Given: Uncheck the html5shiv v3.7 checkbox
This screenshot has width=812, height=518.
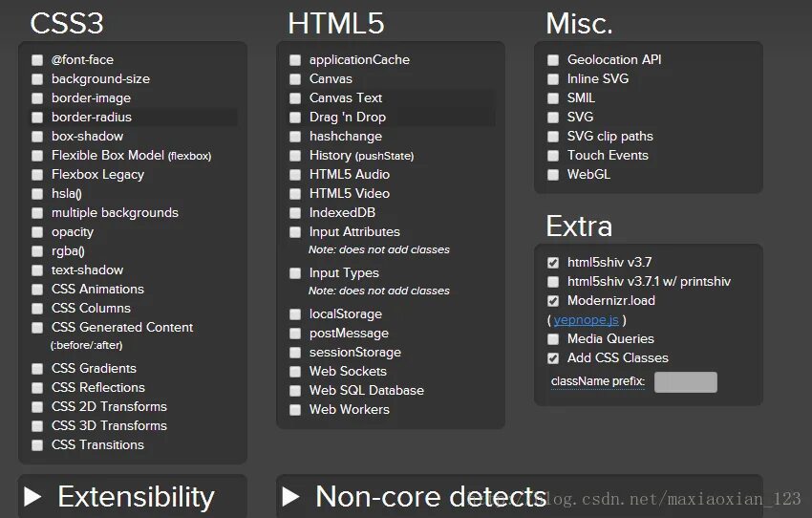Looking at the screenshot, I should (x=553, y=263).
